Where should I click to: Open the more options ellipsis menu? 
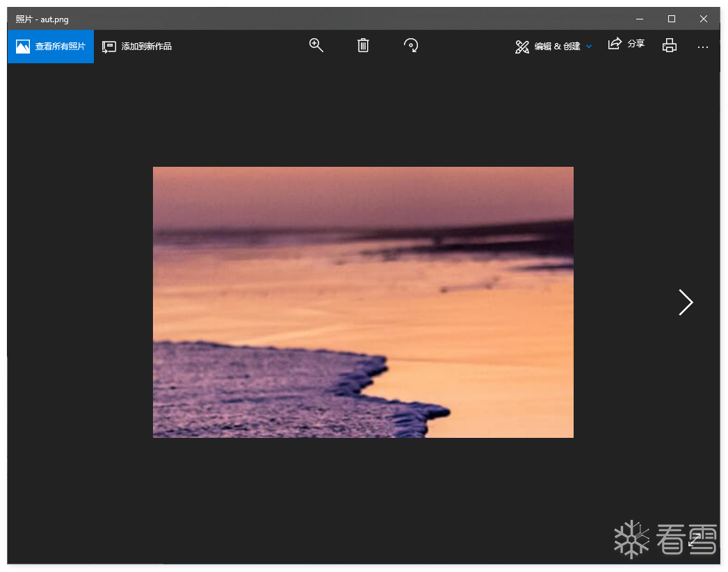pyautogui.click(x=702, y=47)
